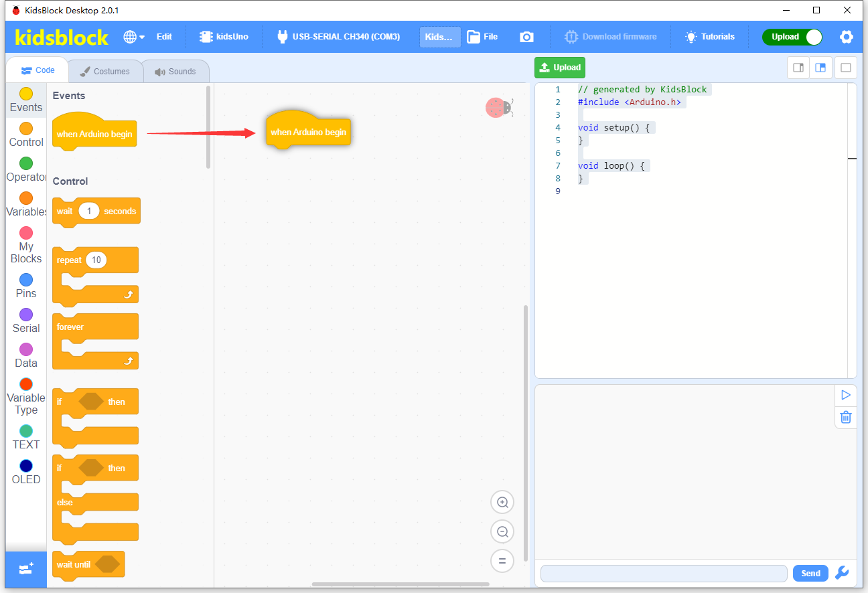Click the workspace horizontal scrollbar
868x593 pixels.
pos(401,584)
